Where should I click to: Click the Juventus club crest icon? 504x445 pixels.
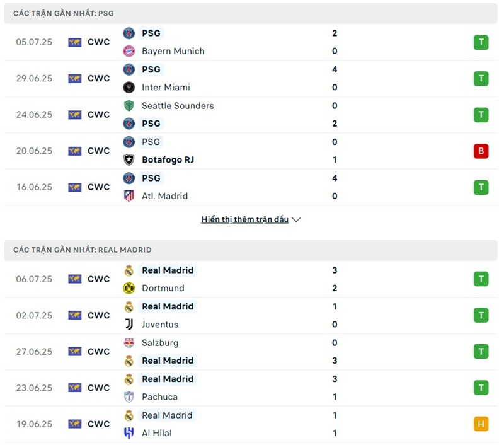tap(129, 325)
